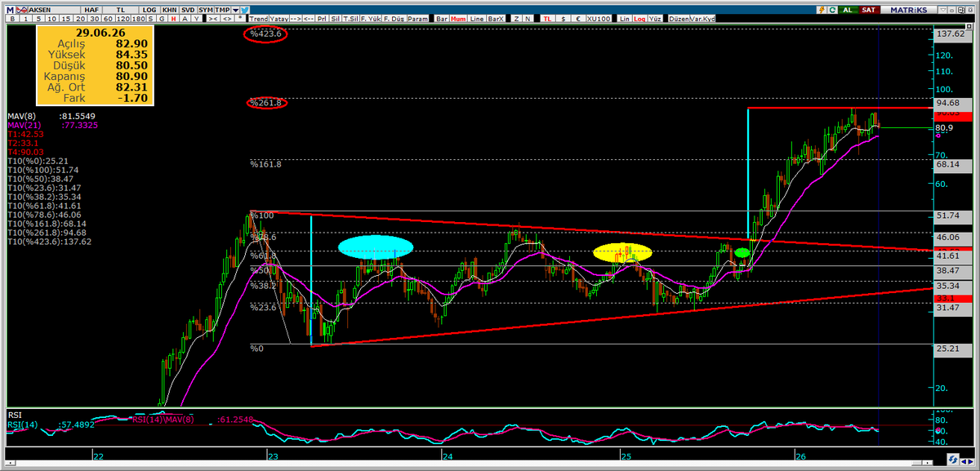This screenshot has width=980, height=471.
Task: Select the A monthly period button
Action: (x=185, y=19)
